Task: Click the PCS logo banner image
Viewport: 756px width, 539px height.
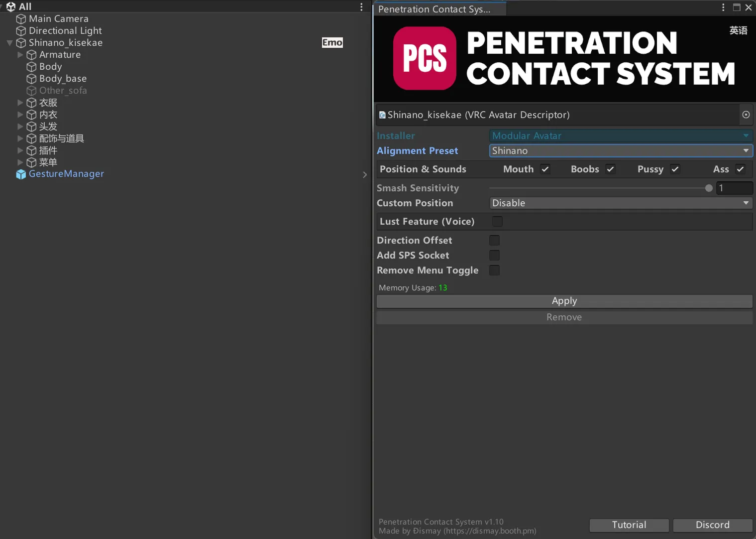Action: tap(564, 59)
